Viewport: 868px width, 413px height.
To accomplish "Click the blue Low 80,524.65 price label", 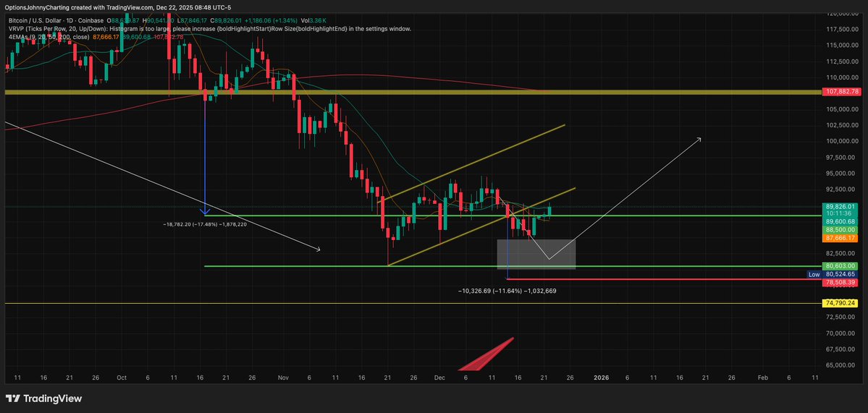I will click(x=832, y=274).
